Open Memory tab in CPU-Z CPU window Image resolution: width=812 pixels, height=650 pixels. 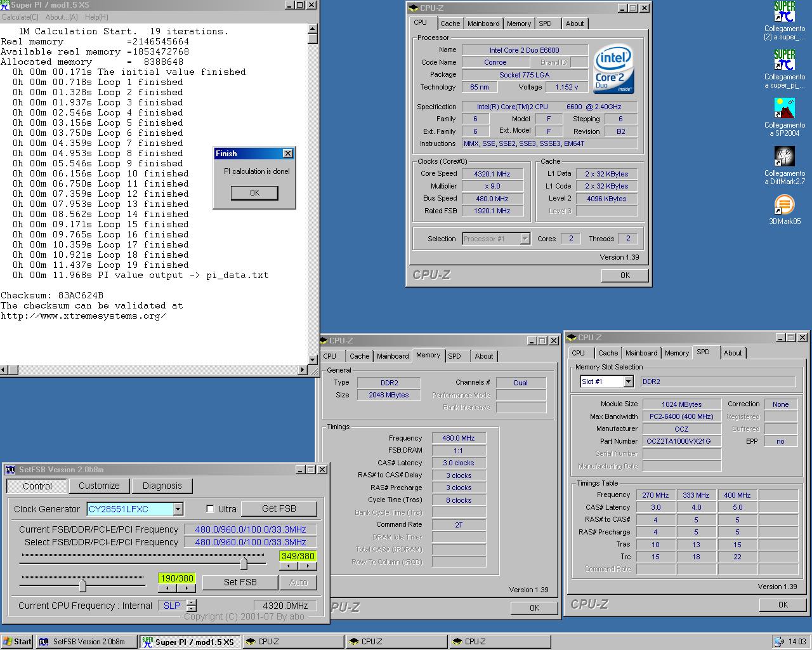tap(519, 23)
